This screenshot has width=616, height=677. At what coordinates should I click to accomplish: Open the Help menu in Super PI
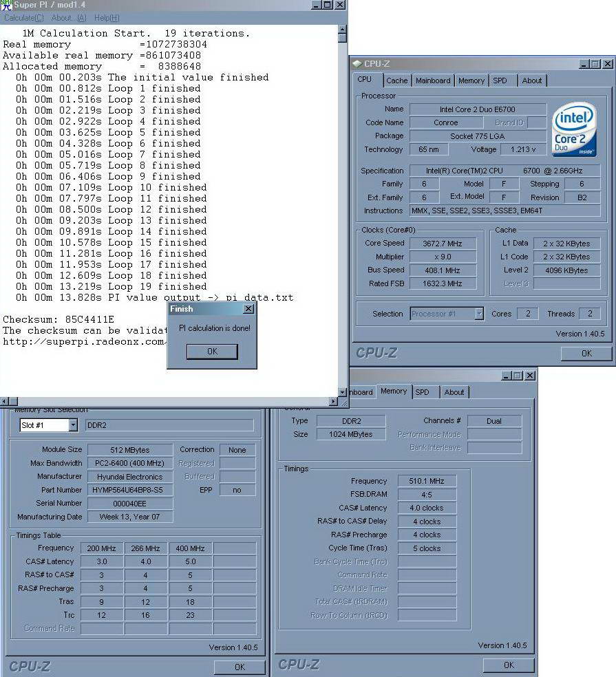point(107,18)
